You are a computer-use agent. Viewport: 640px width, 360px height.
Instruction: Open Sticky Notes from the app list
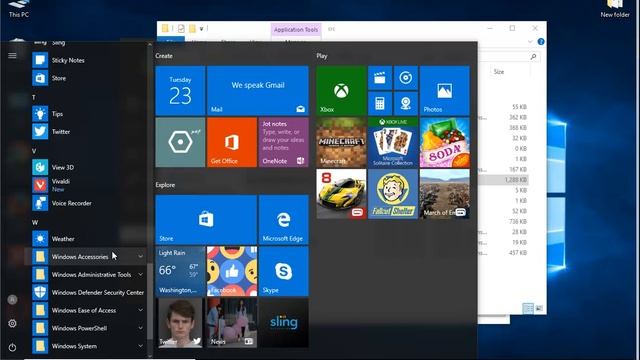88,60
